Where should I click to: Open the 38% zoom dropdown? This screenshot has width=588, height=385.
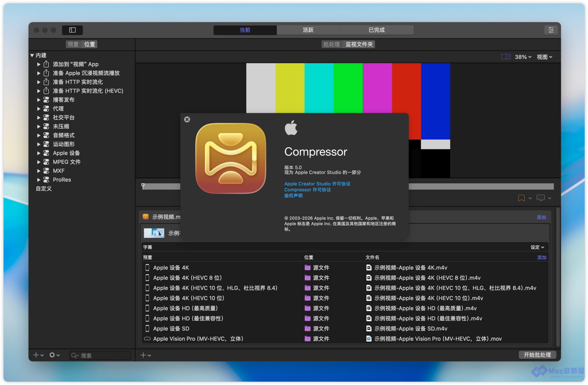tap(523, 57)
